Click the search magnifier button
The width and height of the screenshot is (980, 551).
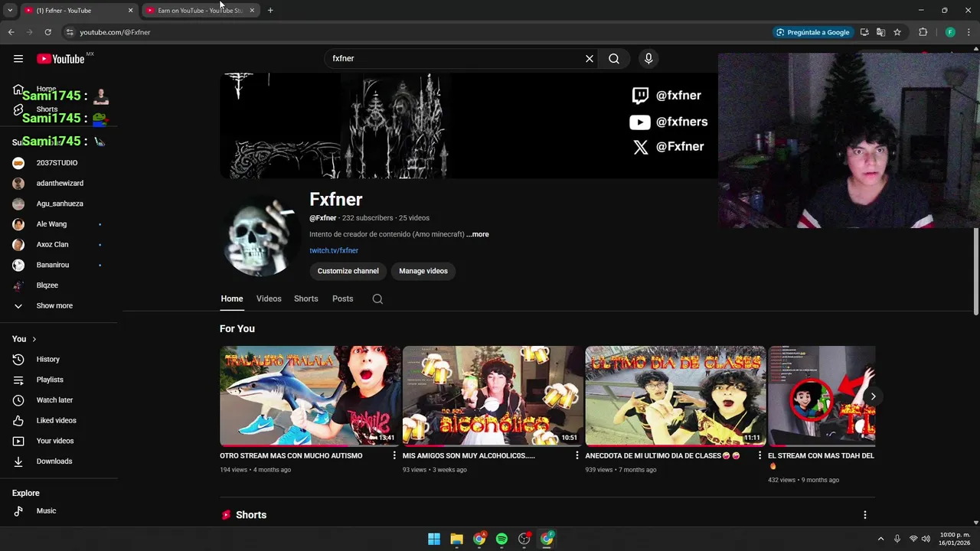click(x=614, y=58)
